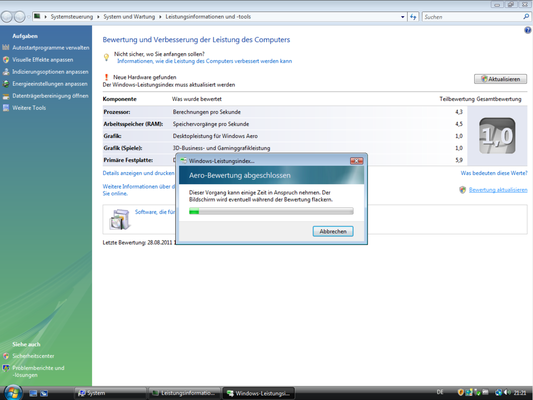Click the Windows Start orb

[x=13, y=393]
